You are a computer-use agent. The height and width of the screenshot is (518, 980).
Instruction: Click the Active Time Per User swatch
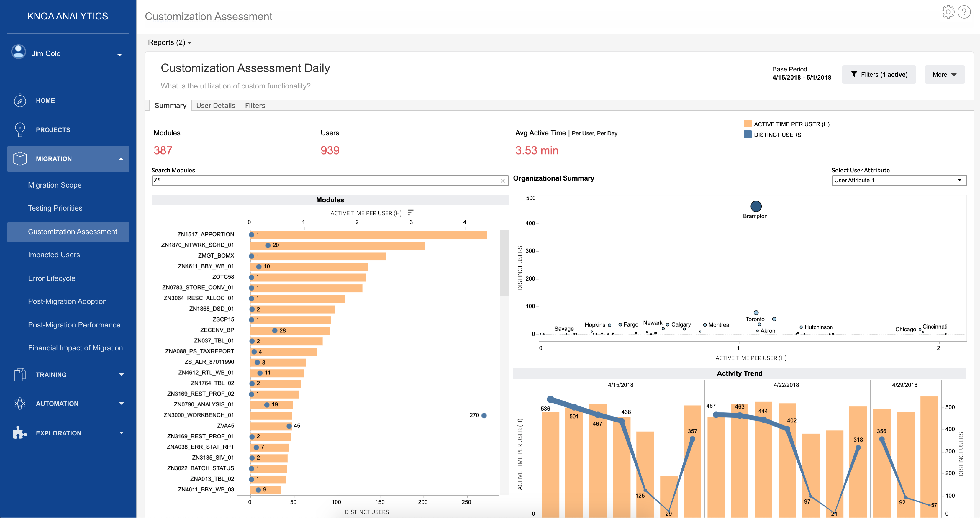748,124
